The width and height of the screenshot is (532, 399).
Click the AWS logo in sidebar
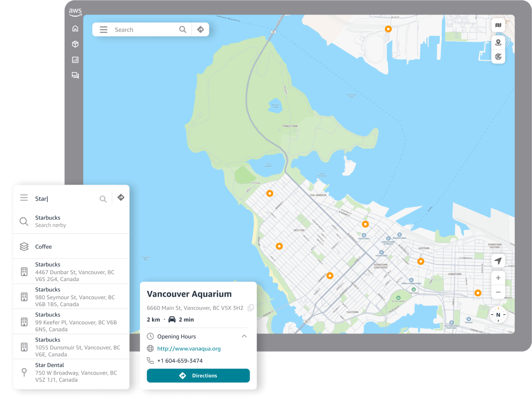click(x=75, y=12)
